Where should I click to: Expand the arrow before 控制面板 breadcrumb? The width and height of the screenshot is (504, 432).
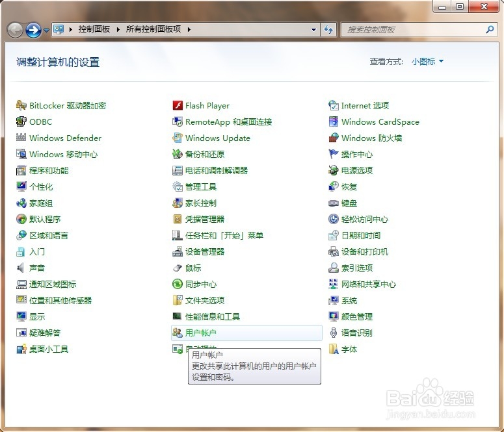pos(71,29)
